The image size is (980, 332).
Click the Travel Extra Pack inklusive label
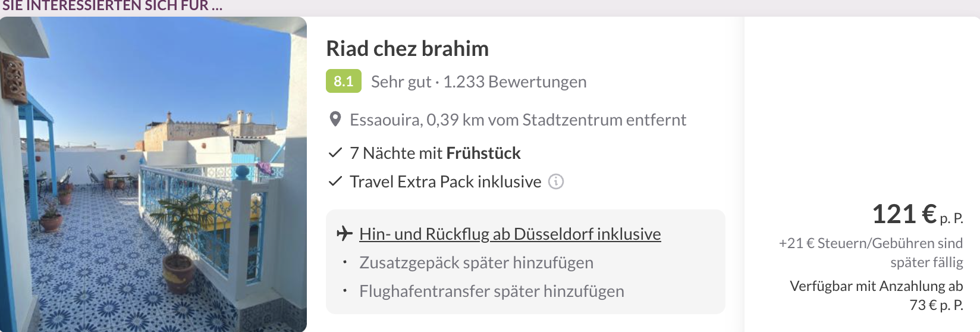click(445, 182)
